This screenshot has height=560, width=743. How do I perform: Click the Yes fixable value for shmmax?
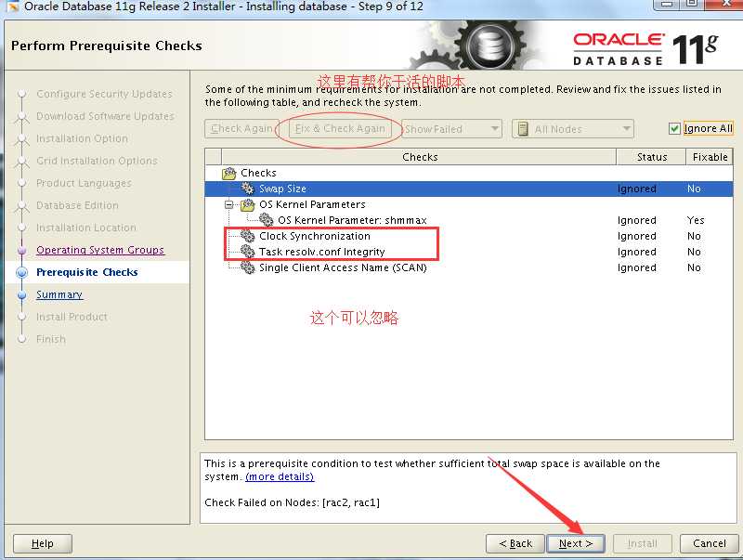(x=696, y=220)
